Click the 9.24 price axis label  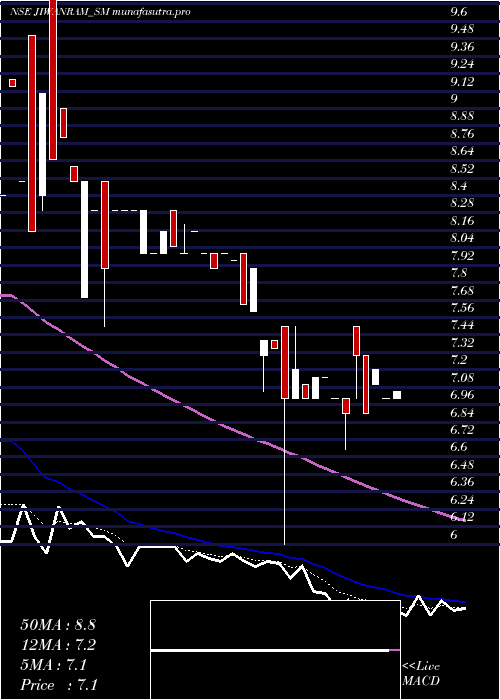[462, 64]
